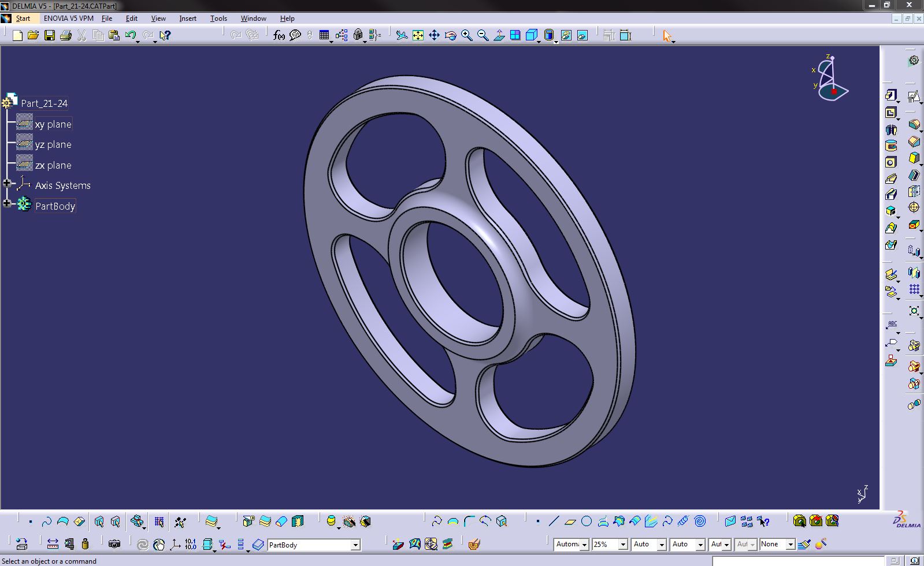Open the Design Table icon
The height and width of the screenshot is (566, 924).
coord(324,35)
